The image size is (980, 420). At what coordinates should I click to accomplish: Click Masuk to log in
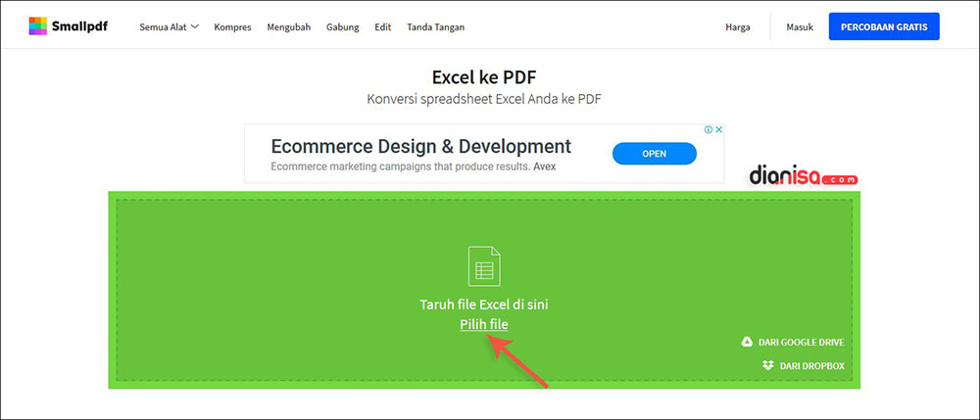[800, 27]
